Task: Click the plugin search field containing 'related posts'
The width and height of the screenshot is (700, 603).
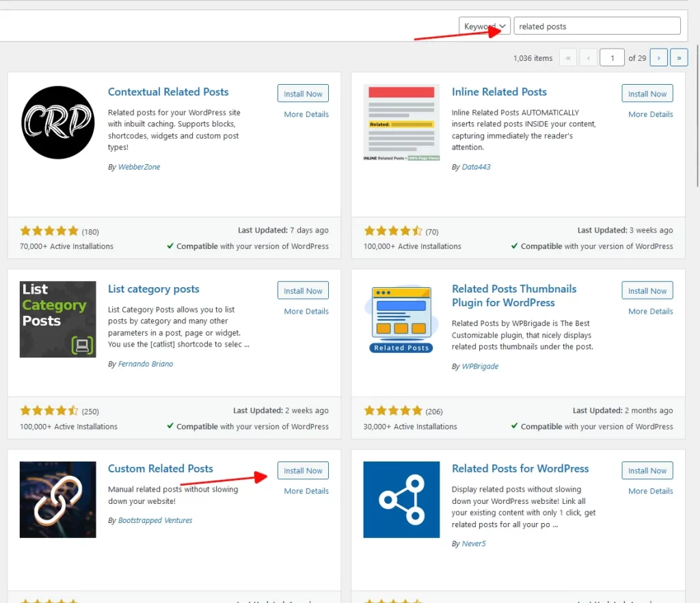Action: (597, 27)
